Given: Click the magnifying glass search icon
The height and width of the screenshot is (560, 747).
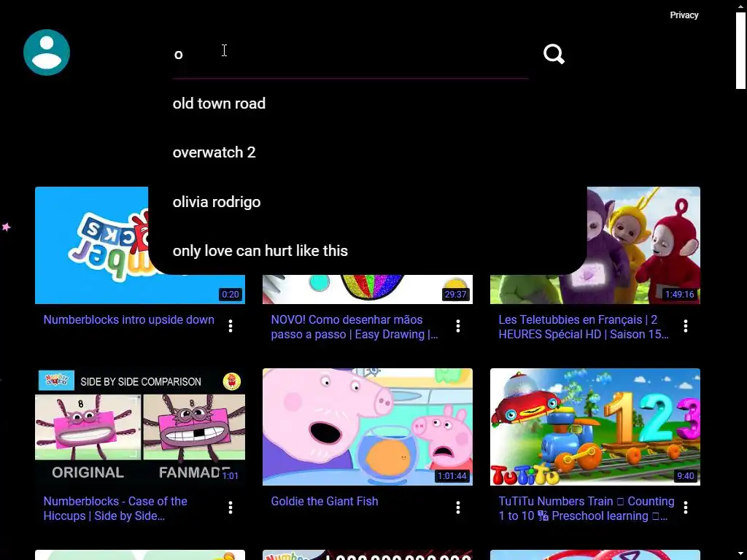Looking at the screenshot, I should (554, 54).
